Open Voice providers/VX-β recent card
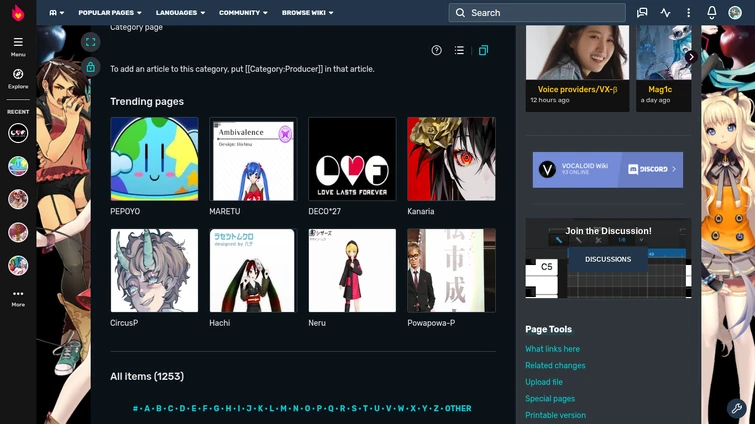Viewport: 755px width, 424px height. point(577,68)
